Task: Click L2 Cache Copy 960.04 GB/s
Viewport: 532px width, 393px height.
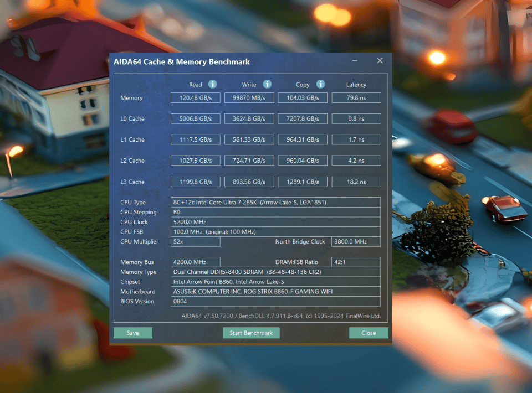Action: [x=303, y=161]
